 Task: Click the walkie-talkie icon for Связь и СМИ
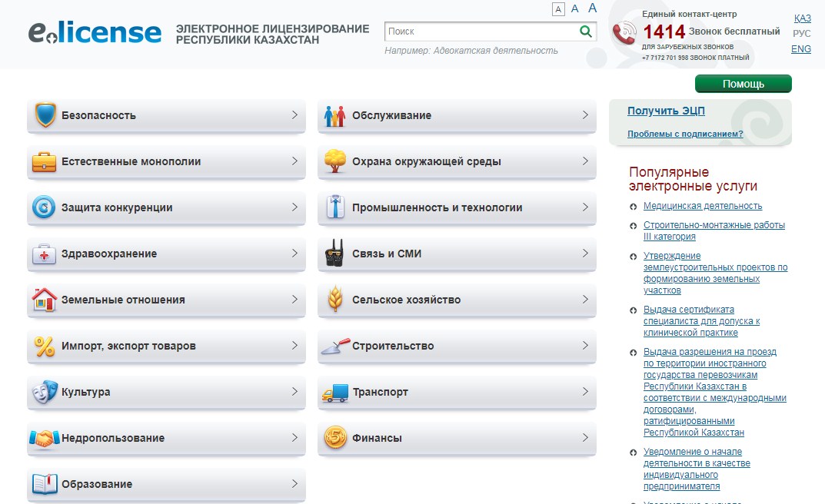coord(334,254)
